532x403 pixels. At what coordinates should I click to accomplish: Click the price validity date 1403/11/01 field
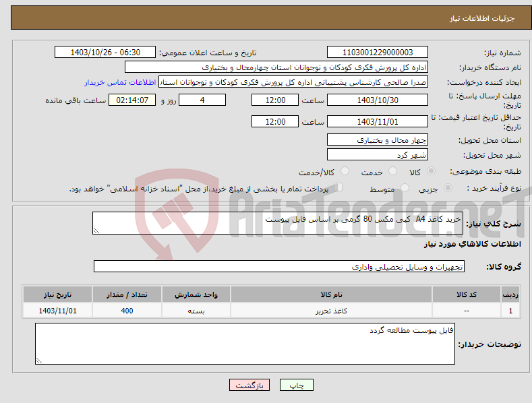378,121
